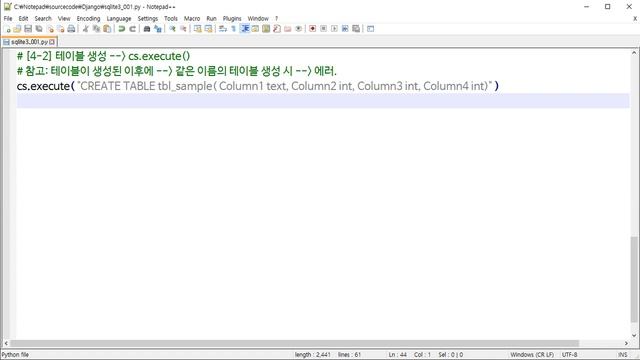640x360 pixels.
Task: Undo the last edit via toolbar
Action: pyautogui.click(x=121, y=29)
